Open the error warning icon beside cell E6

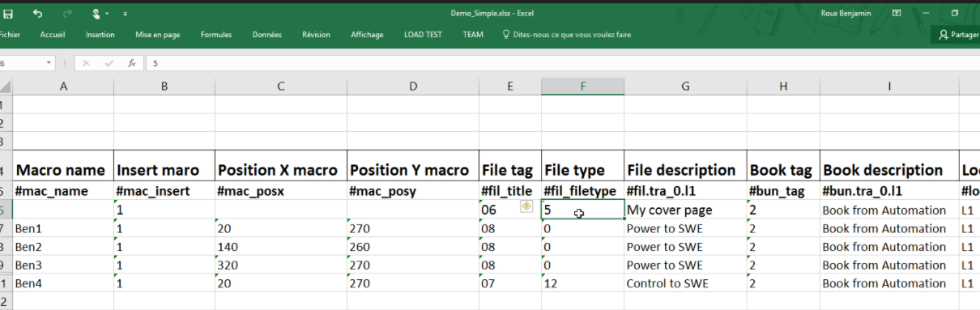(526, 207)
